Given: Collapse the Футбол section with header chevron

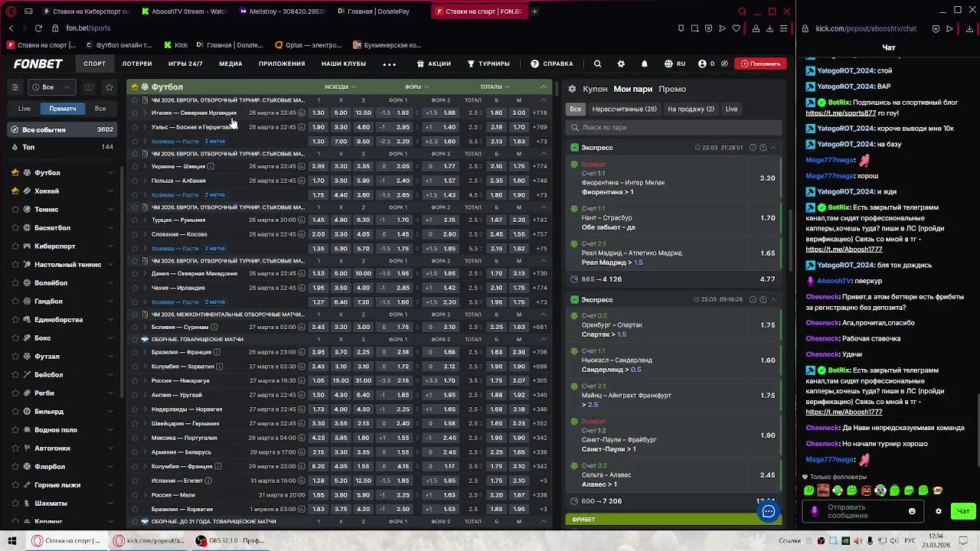Looking at the screenshot, I should pos(544,86).
